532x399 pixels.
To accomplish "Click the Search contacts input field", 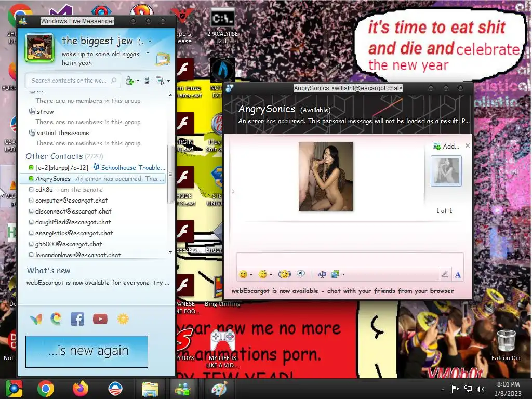I will coord(73,81).
